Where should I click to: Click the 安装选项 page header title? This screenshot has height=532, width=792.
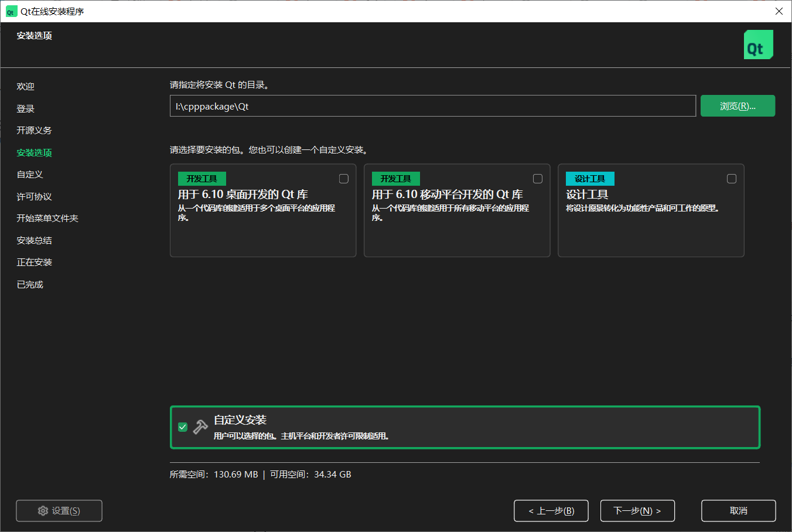(x=34, y=36)
